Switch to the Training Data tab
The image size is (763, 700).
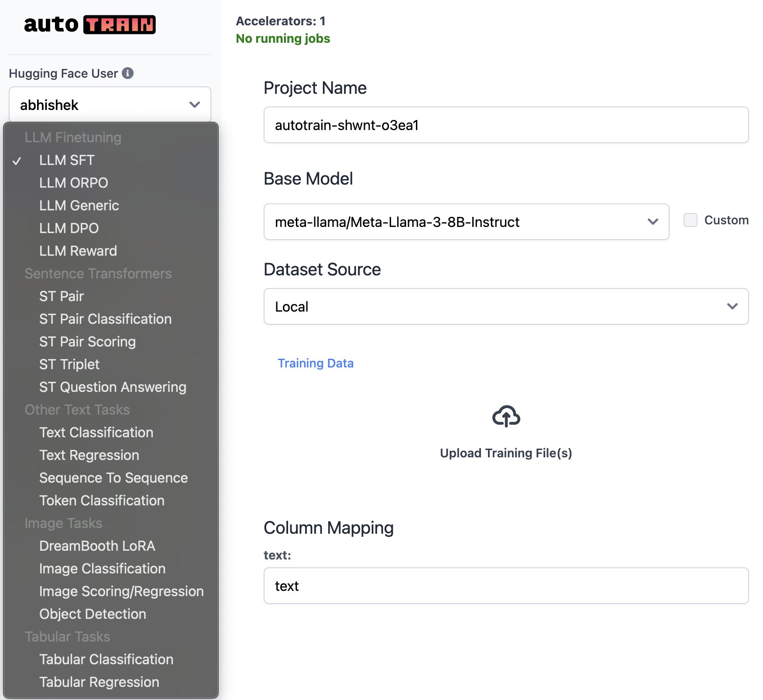(x=316, y=363)
